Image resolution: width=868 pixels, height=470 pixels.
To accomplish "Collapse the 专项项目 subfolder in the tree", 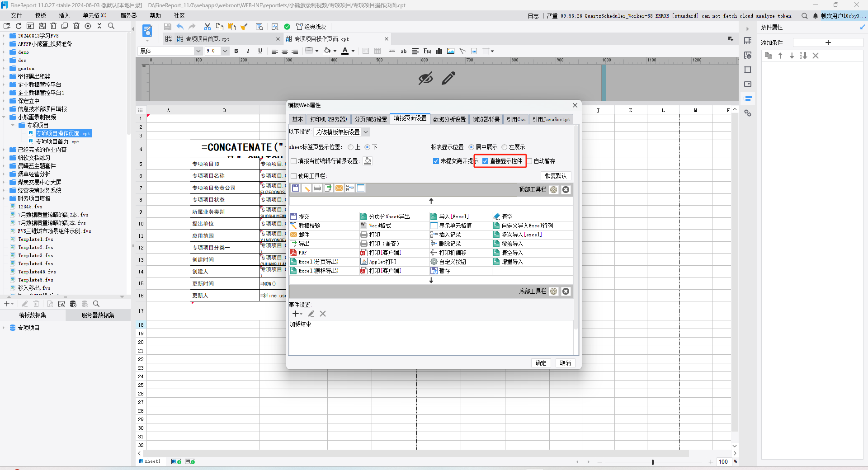I will [13, 125].
